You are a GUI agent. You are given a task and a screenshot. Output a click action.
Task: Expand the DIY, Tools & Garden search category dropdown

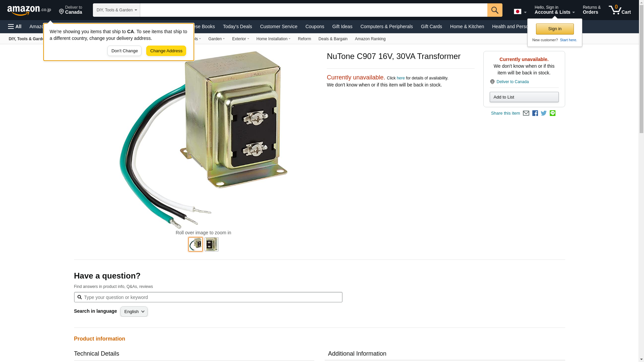(x=116, y=10)
